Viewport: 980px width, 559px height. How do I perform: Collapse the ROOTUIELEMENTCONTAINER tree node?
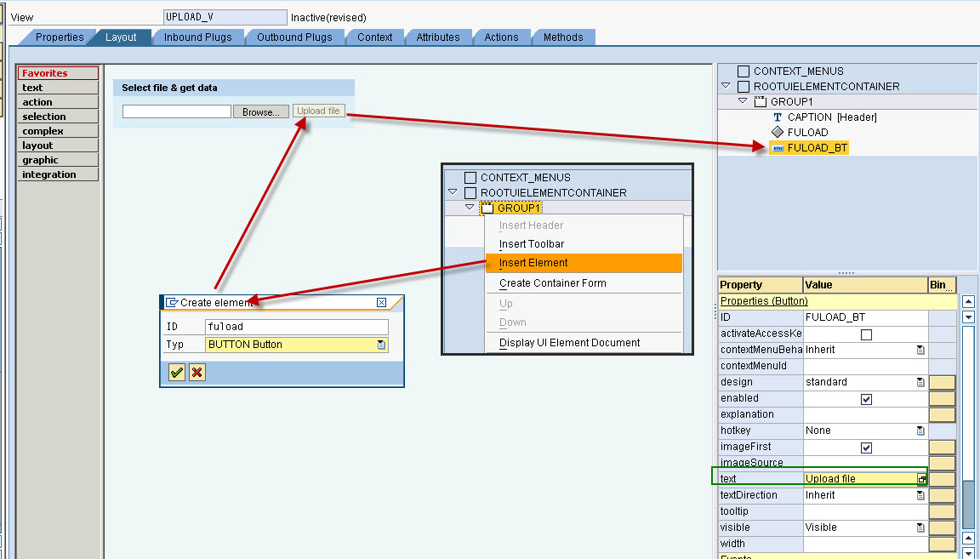(x=725, y=86)
